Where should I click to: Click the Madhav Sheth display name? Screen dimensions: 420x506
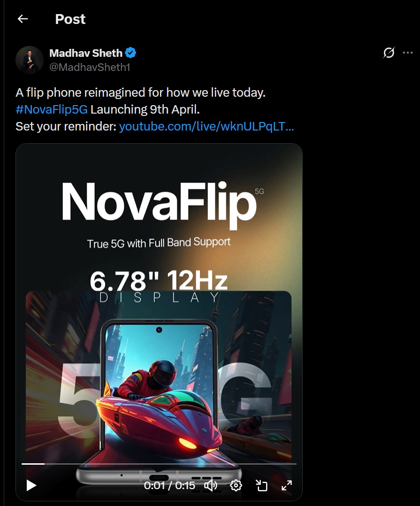click(86, 53)
